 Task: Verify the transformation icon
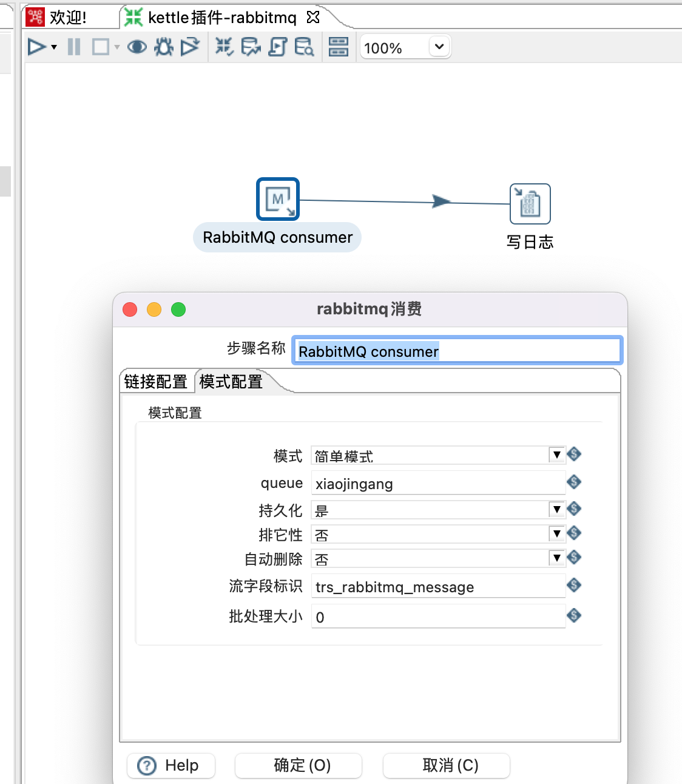pos(224,47)
